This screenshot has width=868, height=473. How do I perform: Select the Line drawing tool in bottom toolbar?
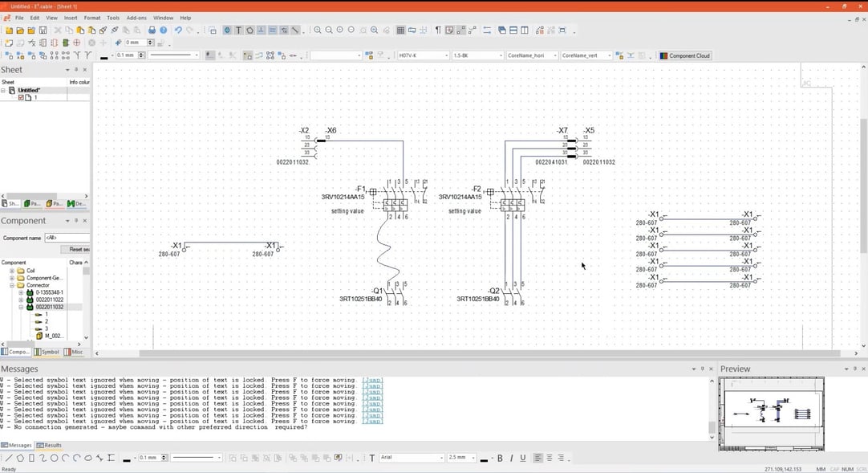click(9, 458)
